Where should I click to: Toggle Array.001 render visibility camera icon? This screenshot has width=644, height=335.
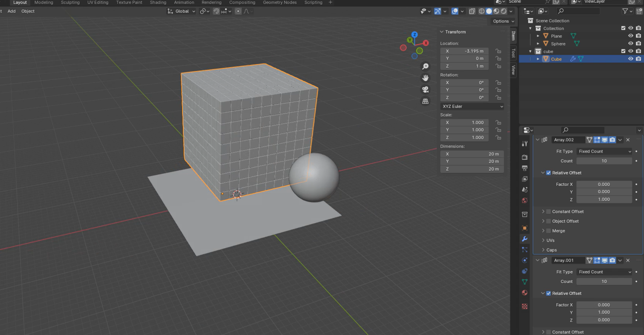click(612, 260)
